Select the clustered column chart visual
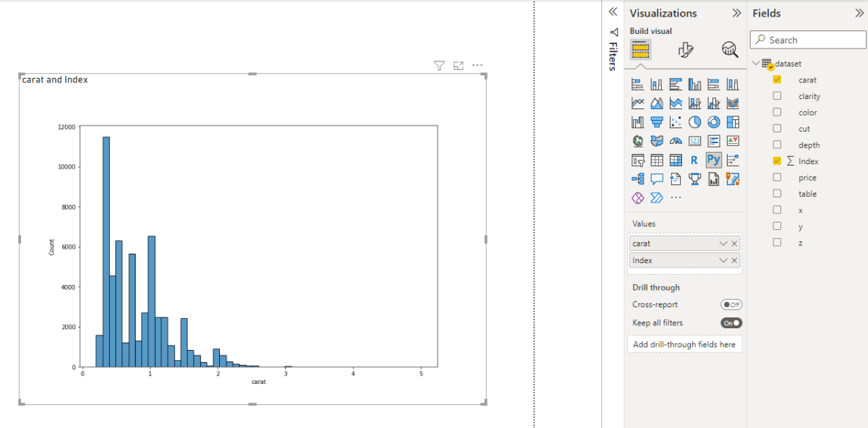 pyautogui.click(x=694, y=84)
